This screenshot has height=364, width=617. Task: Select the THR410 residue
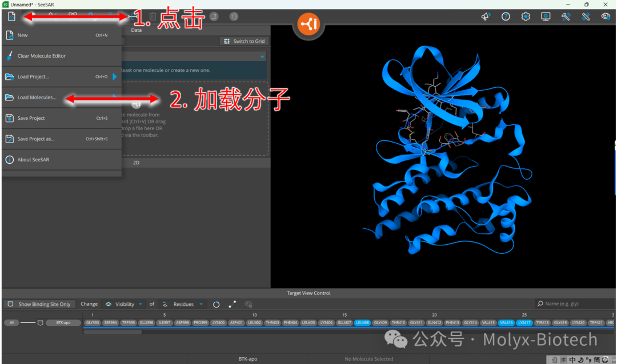[398, 323]
